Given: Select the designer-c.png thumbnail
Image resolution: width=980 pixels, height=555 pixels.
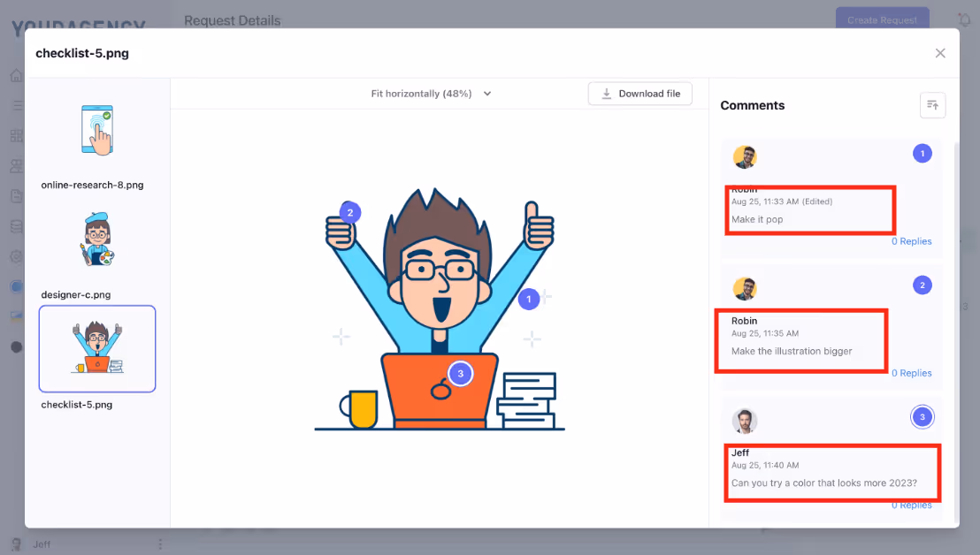Looking at the screenshot, I should tap(97, 239).
